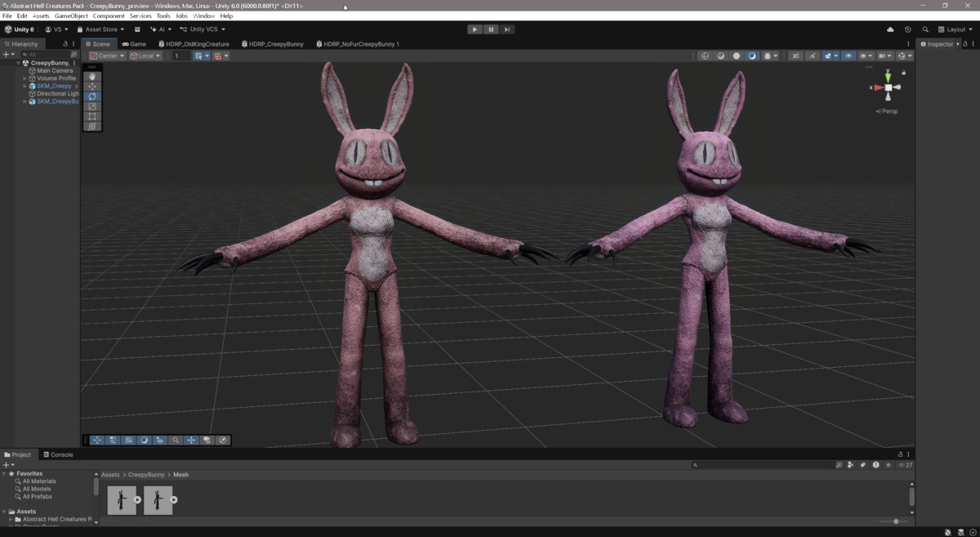Select the Scale tool

92,106
